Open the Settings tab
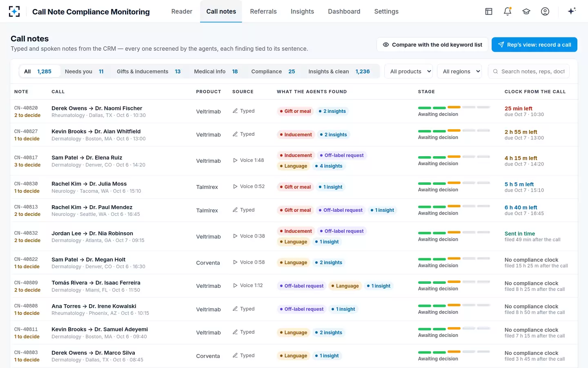Image resolution: width=588 pixels, height=368 pixels. pyautogui.click(x=386, y=11)
